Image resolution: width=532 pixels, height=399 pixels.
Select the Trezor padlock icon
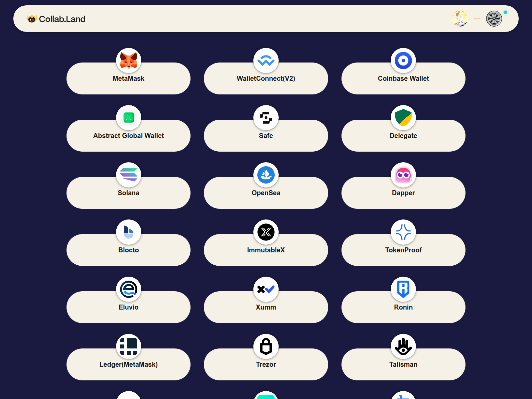tap(266, 346)
